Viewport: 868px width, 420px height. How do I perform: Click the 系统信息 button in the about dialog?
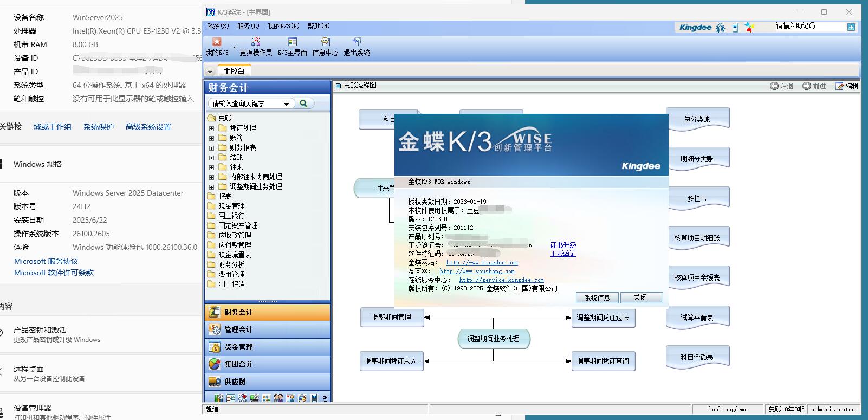coord(597,298)
